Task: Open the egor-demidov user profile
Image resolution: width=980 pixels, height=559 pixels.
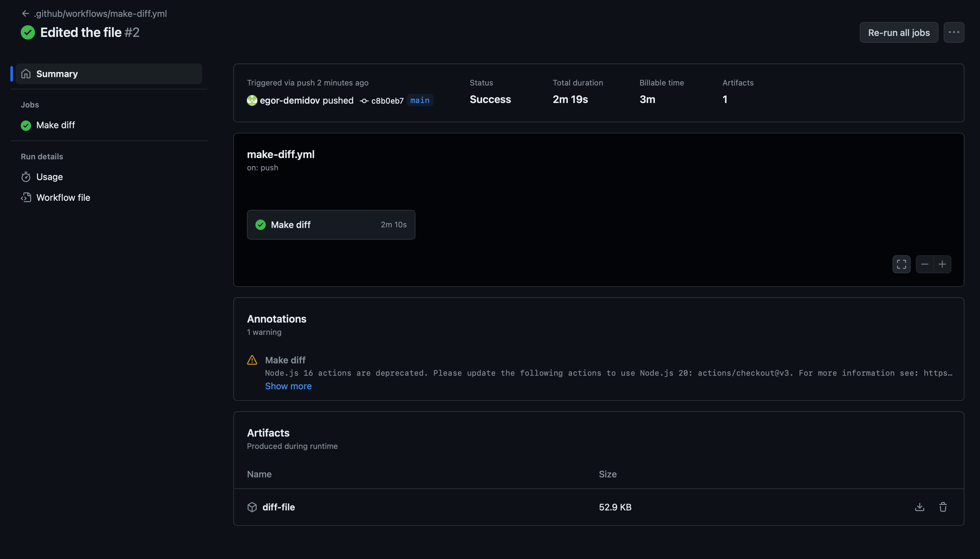Action: [290, 101]
